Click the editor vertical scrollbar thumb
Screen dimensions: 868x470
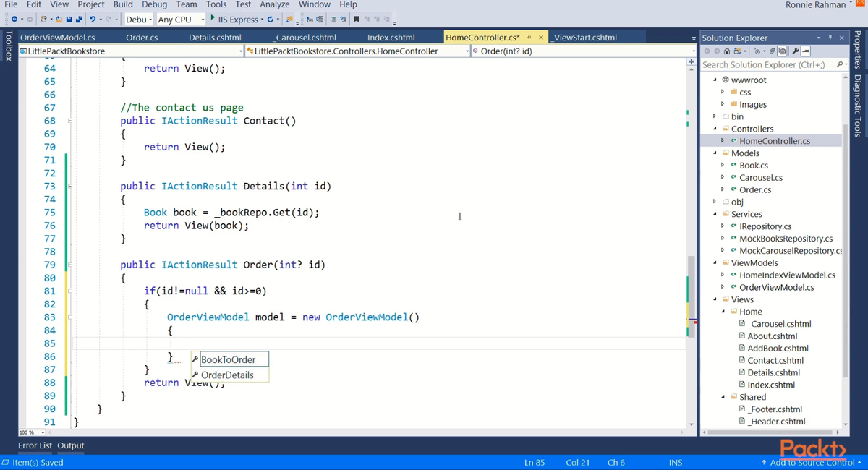click(x=692, y=296)
